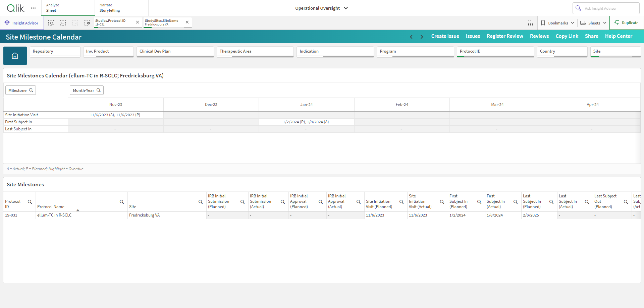Click the home icon button
644x308 pixels.
15,56
